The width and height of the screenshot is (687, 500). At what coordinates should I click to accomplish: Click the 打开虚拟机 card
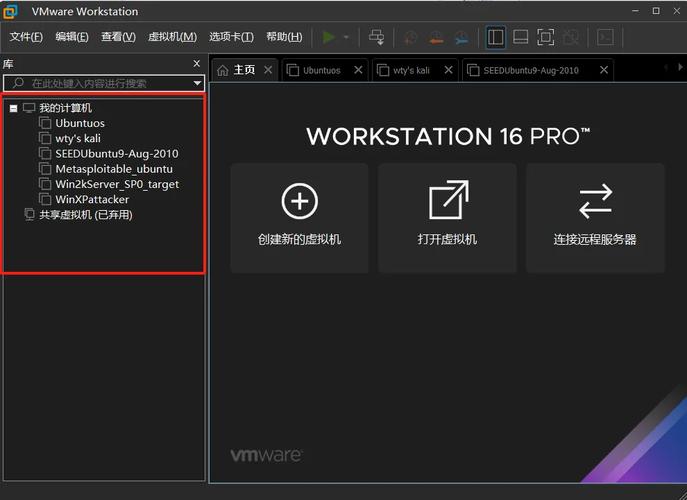[447, 218]
